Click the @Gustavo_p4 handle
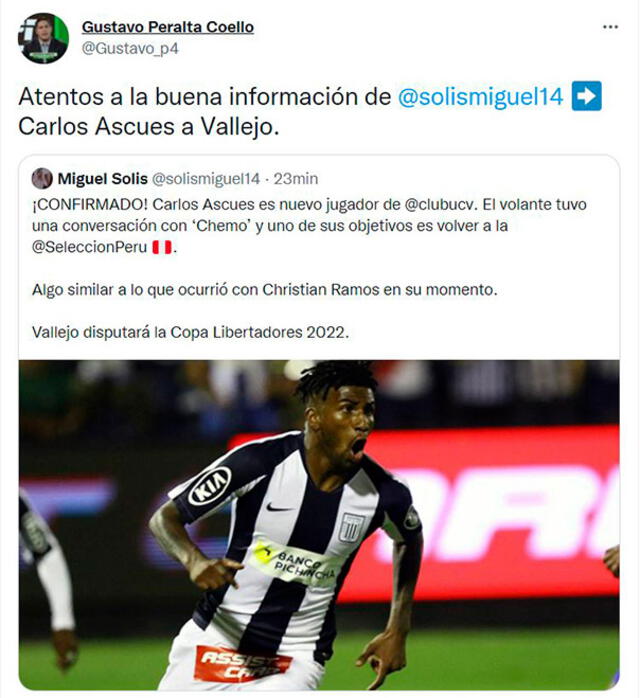This screenshot has height=698, width=640. click(130, 48)
